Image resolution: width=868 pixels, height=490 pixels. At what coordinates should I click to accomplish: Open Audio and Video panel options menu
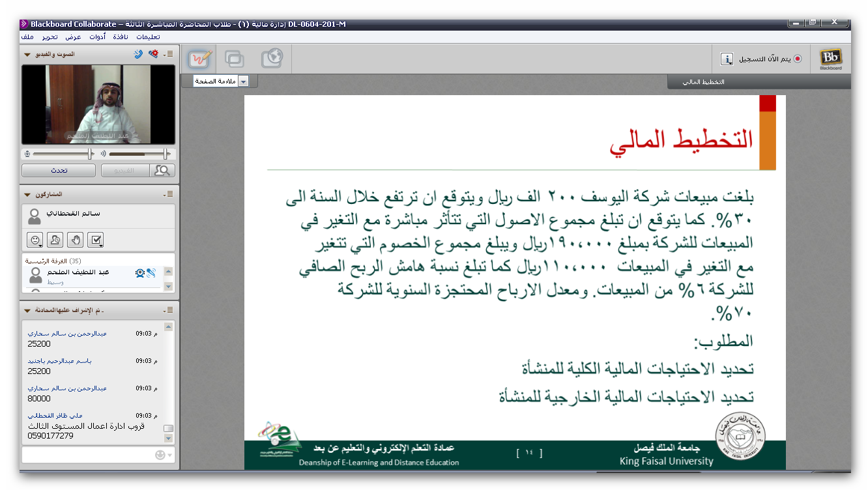pyautogui.click(x=169, y=54)
